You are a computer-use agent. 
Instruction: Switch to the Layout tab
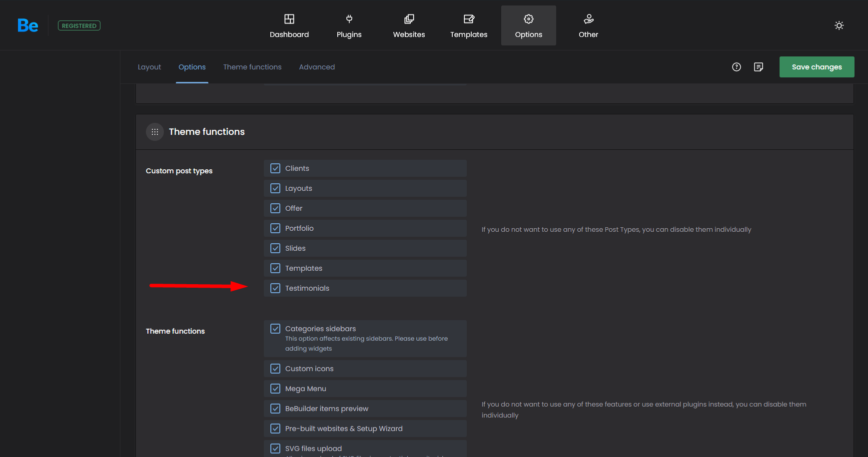(x=149, y=67)
